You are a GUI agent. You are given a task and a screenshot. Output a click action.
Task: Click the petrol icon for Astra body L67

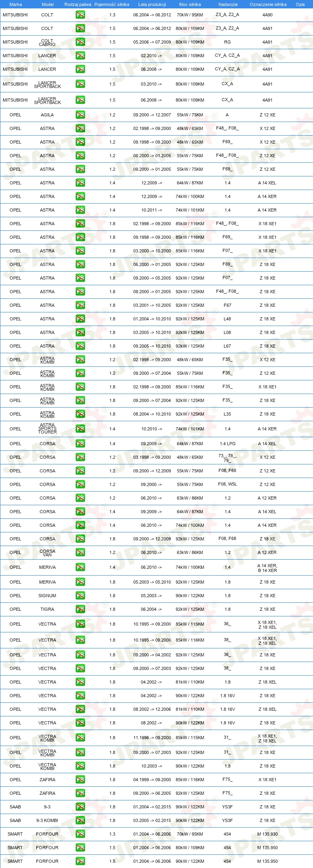coord(80,346)
